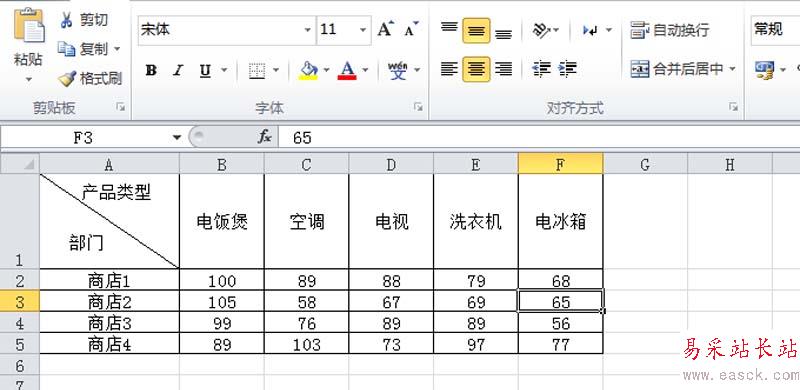
Task: Click the 电饭煲 header cell
Action: click(x=222, y=222)
